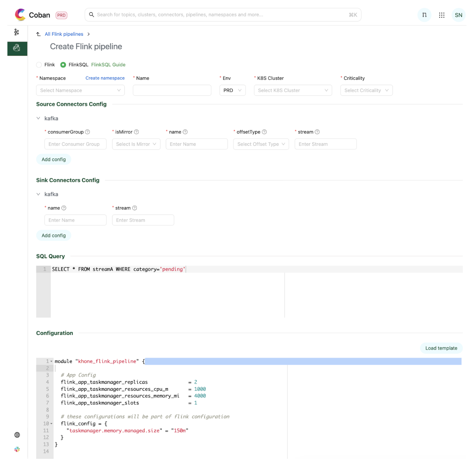Click the value 1000 for cpu_m

pos(200,389)
